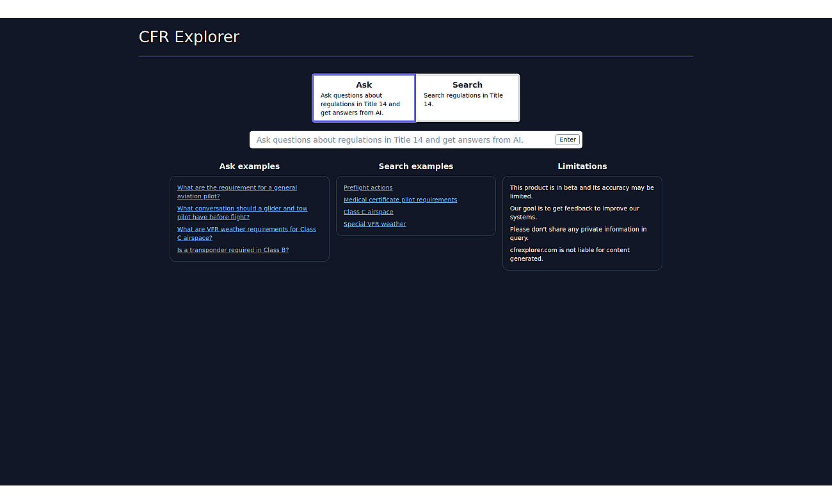Submit the query with the Enter button
This screenshot has height=504, width=832.
[x=568, y=140]
